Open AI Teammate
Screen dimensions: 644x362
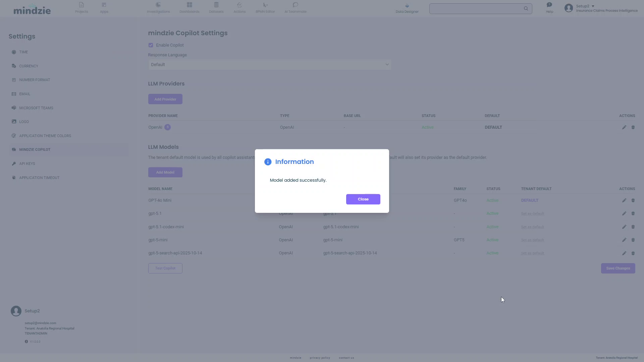[x=295, y=8]
